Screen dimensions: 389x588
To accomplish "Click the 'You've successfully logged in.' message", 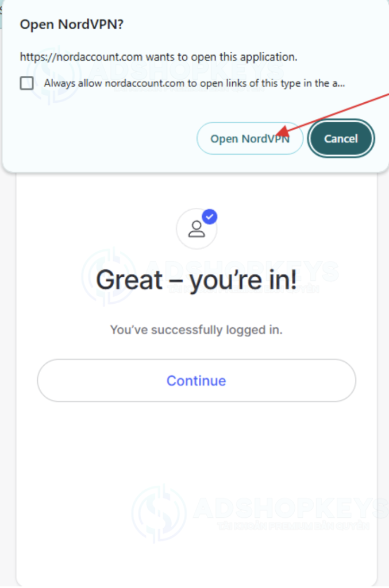I will pyautogui.click(x=196, y=330).
